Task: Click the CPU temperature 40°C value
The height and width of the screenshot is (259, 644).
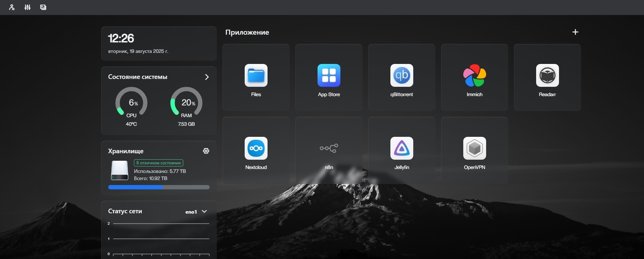Action: [131, 124]
